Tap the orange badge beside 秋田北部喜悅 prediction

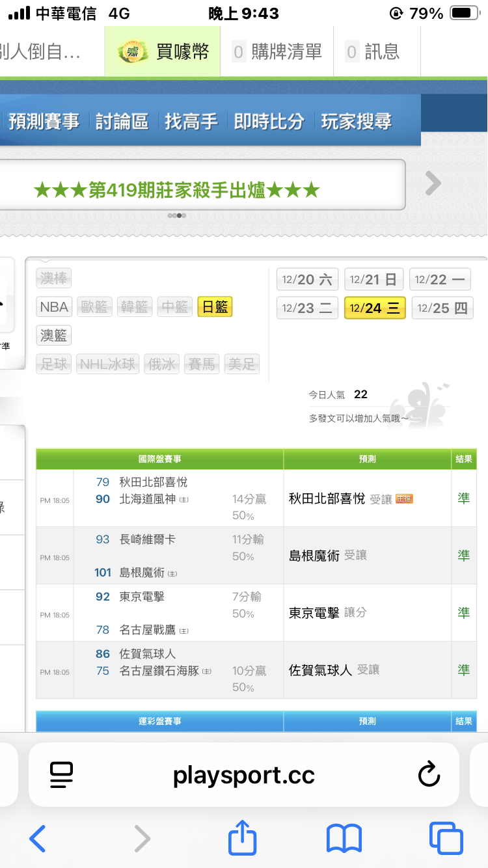(404, 499)
